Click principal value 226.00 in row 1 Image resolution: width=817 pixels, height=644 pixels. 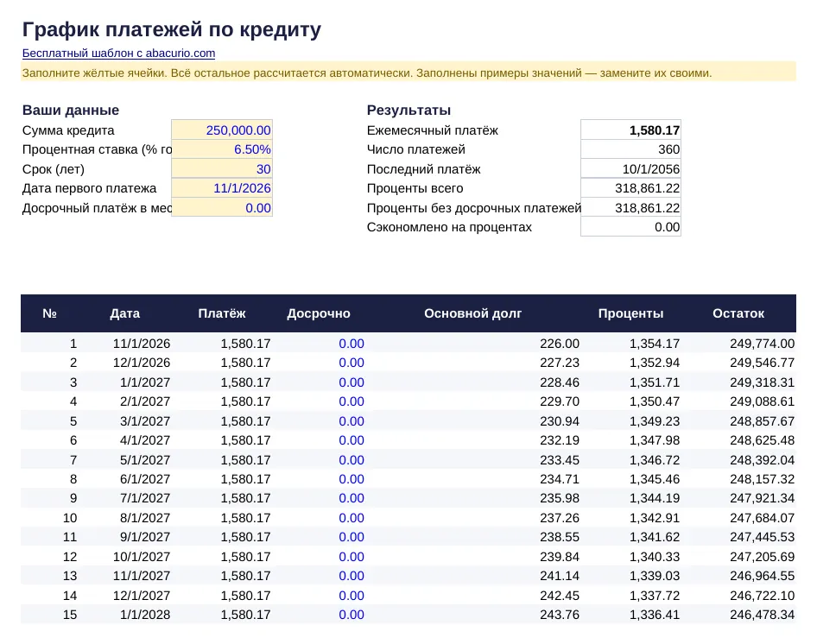560,344
